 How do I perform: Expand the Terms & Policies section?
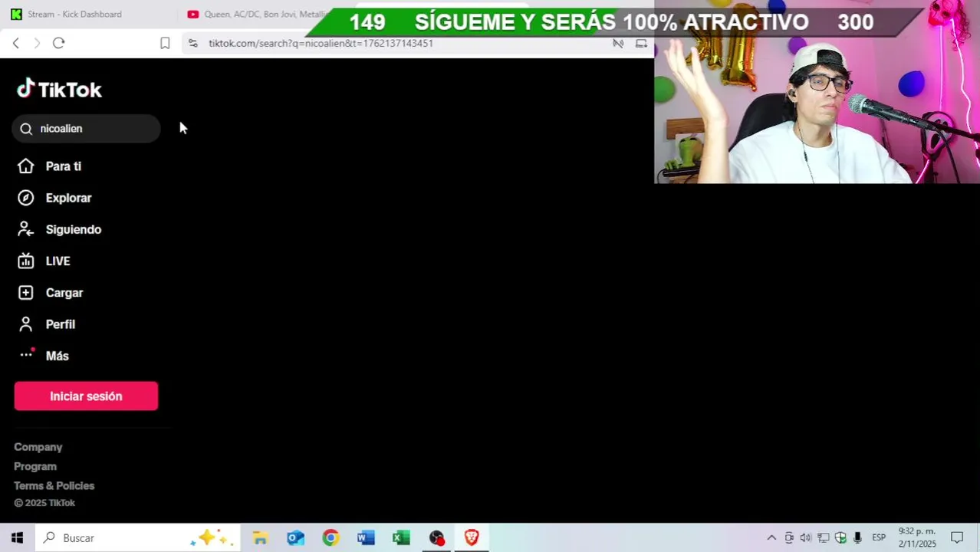click(x=54, y=485)
